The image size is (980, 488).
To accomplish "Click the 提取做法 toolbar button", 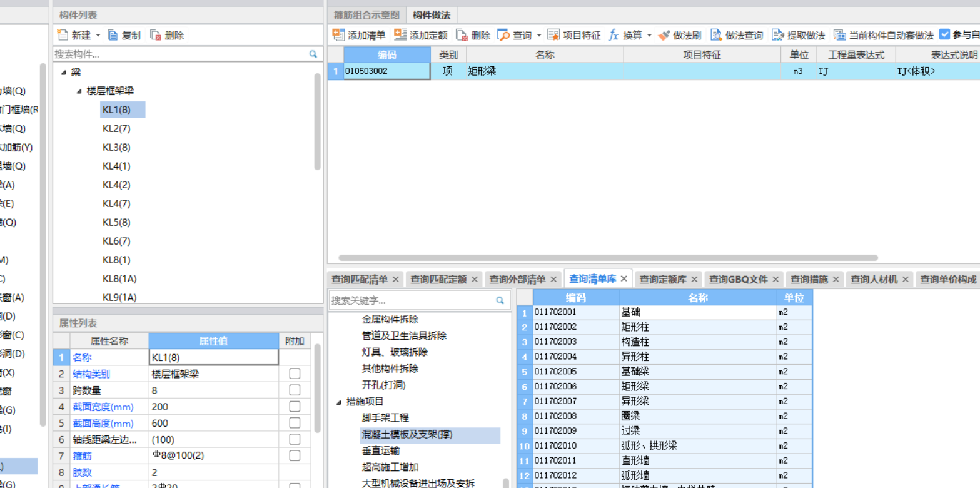I will [798, 36].
